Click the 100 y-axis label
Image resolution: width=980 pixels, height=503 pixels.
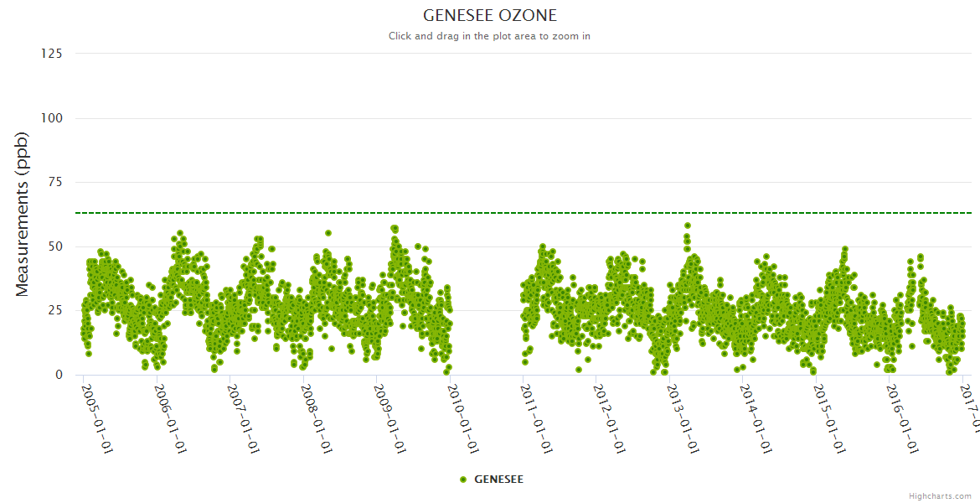click(x=51, y=118)
